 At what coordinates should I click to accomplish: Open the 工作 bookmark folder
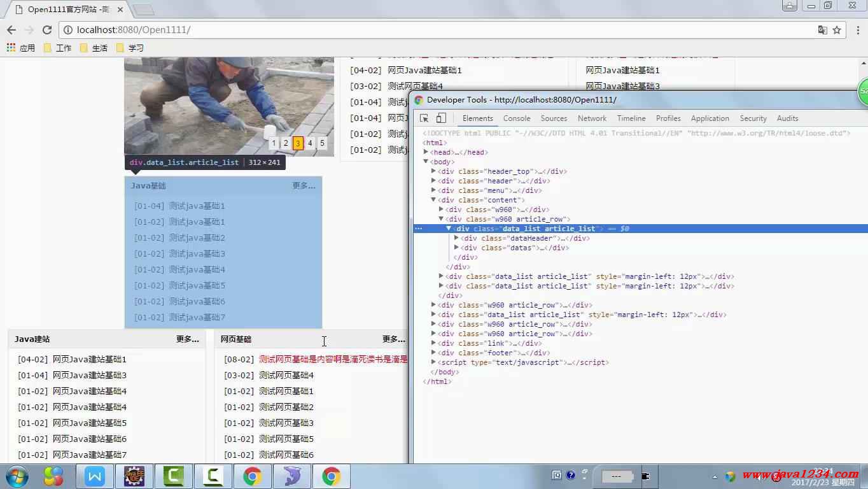(x=57, y=48)
